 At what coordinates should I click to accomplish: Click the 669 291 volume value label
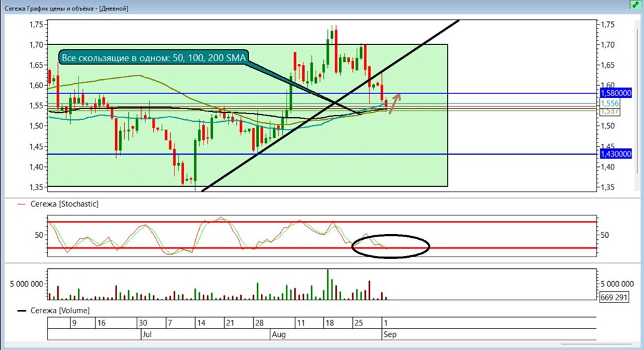pos(614,297)
